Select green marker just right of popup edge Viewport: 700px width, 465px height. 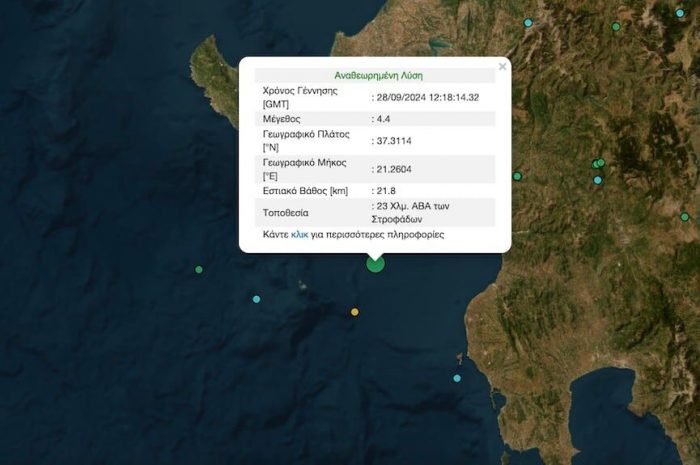click(517, 176)
